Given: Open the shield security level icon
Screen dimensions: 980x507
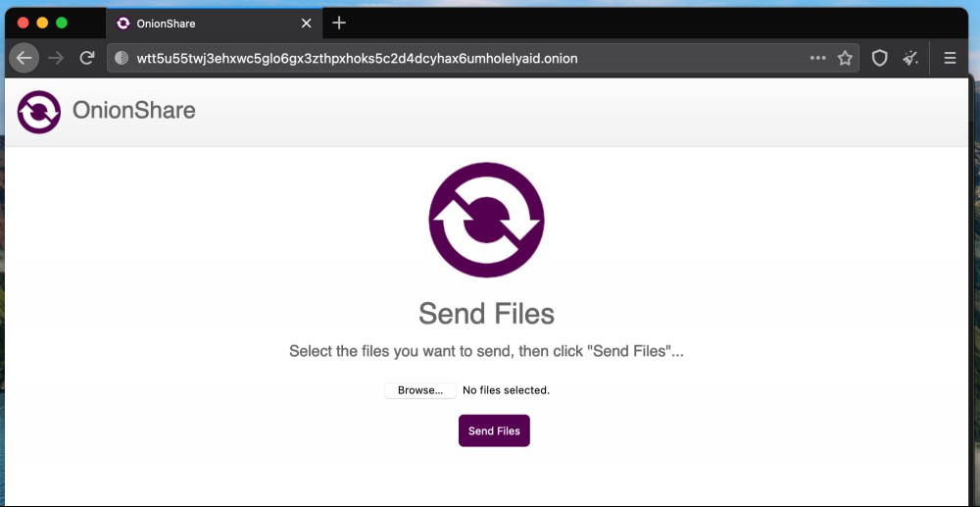Looking at the screenshot, I should pos(880,58).
